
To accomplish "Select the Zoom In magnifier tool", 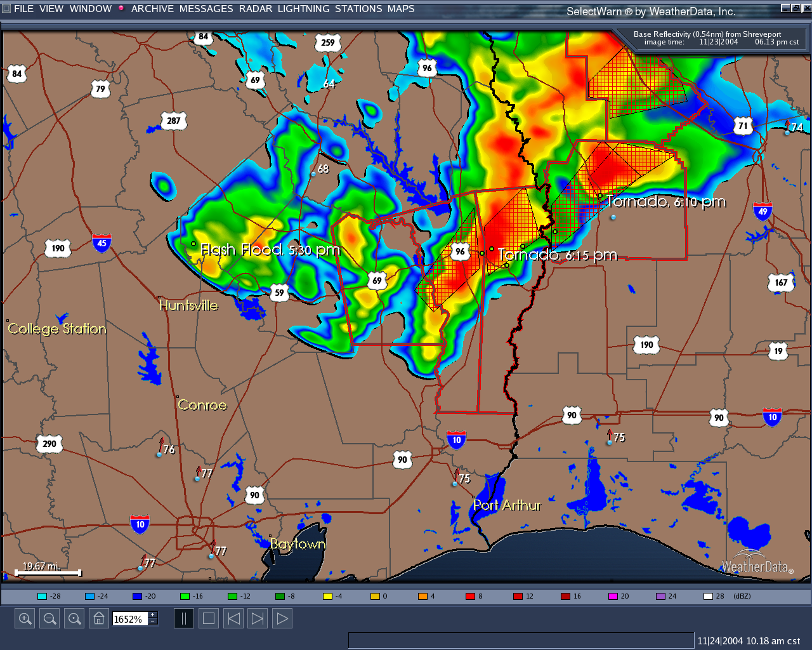I will [25, 618].
